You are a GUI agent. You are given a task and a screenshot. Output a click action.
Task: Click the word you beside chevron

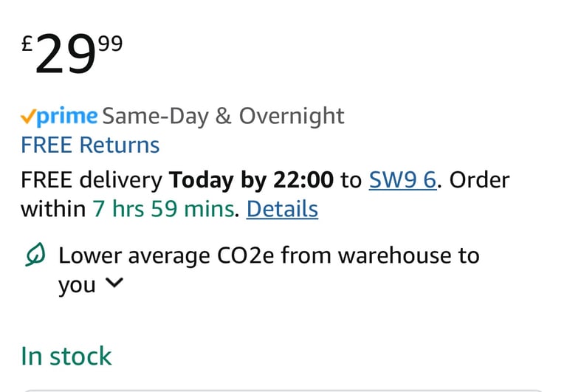coord(77,285)
